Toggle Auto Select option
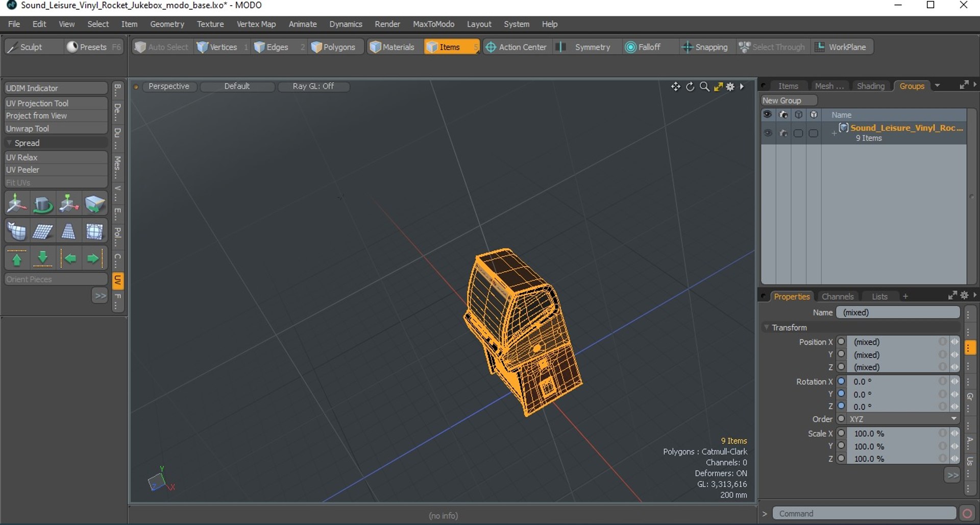The height and width of the screenshot is (525, 980). point(162,47)
